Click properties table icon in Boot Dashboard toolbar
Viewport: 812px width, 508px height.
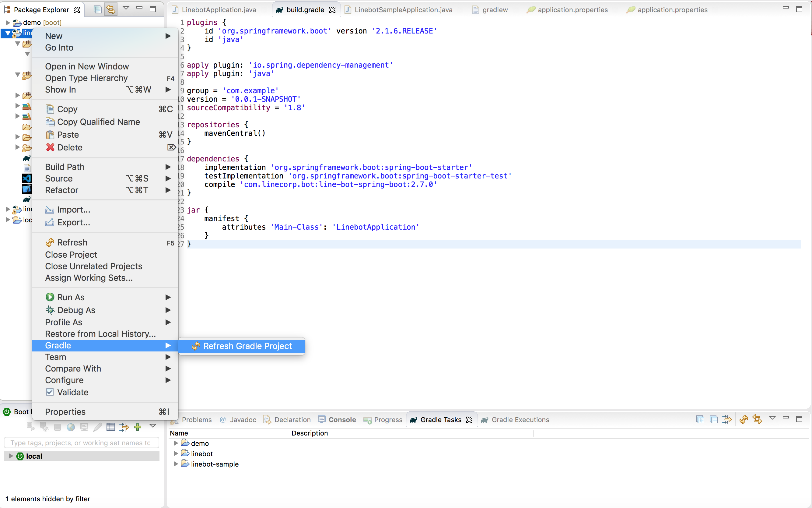point(110,427)
